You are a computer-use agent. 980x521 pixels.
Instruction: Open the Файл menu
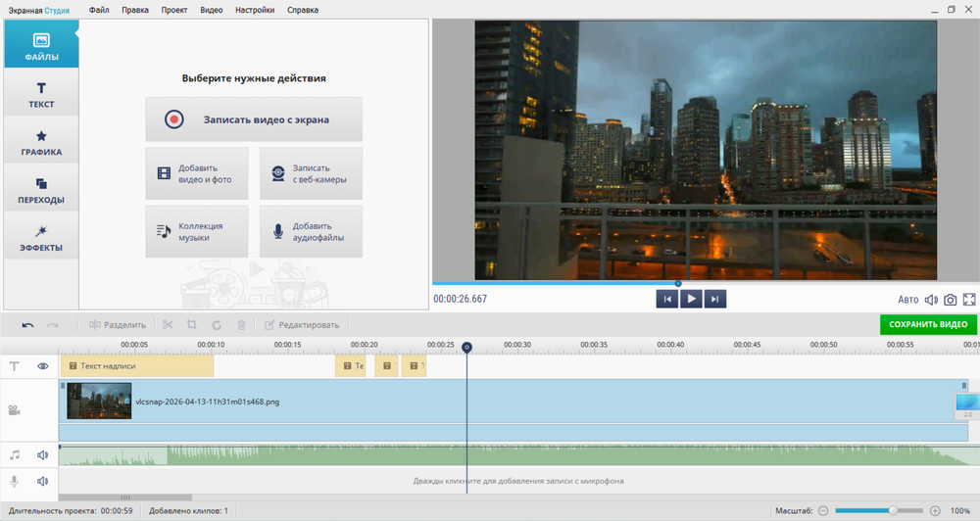(x=99, y=10)
